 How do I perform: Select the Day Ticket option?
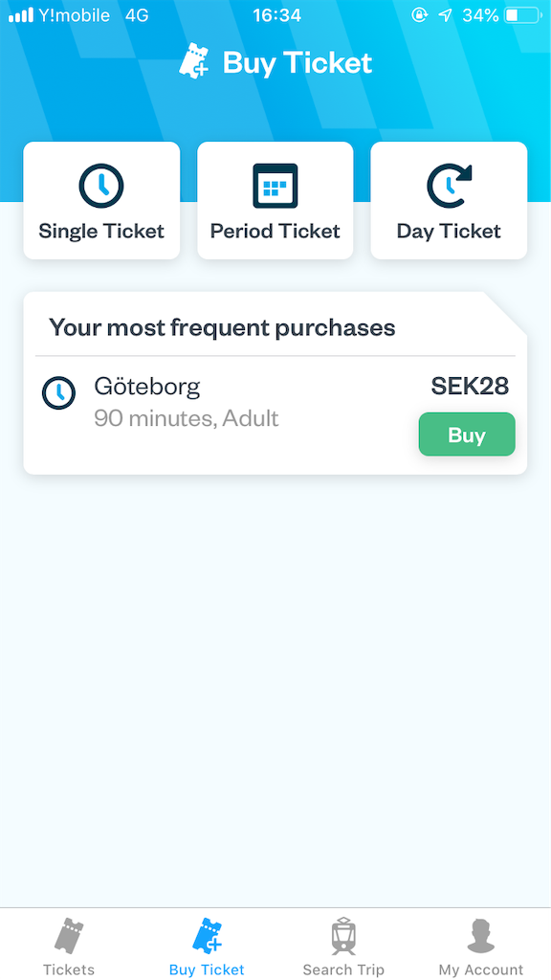click(x=450, y=200)
